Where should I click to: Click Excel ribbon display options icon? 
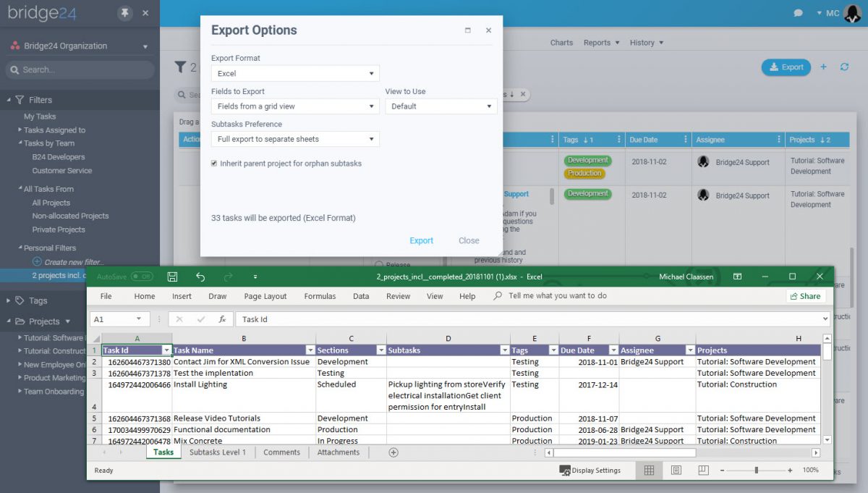737,277
